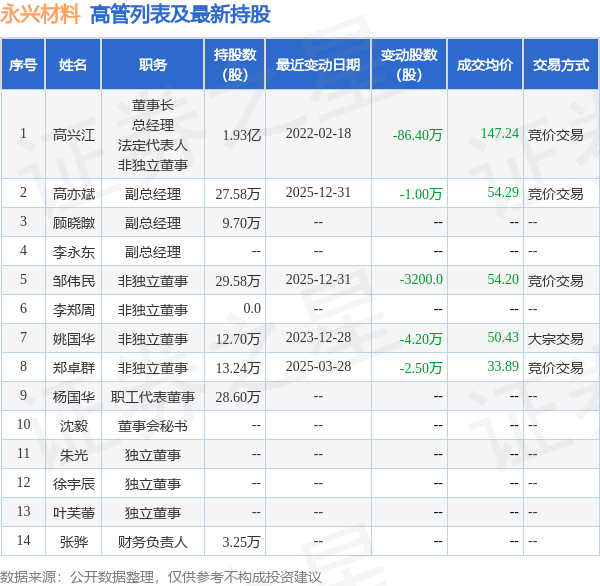This screenshot has width=600, height=586.
Task: Select the name 高亦斌
Action: tap(73, 194)
